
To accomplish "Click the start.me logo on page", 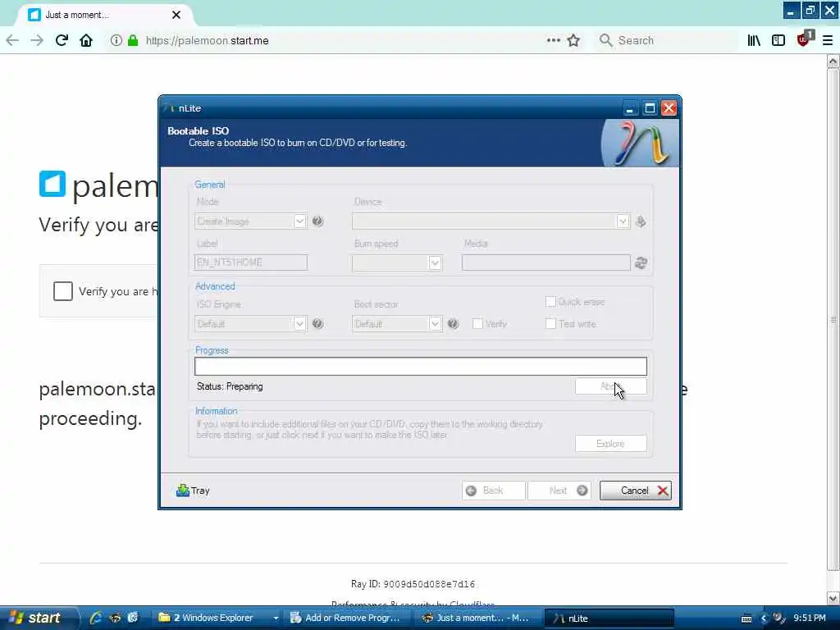I will tap(52, 184).
